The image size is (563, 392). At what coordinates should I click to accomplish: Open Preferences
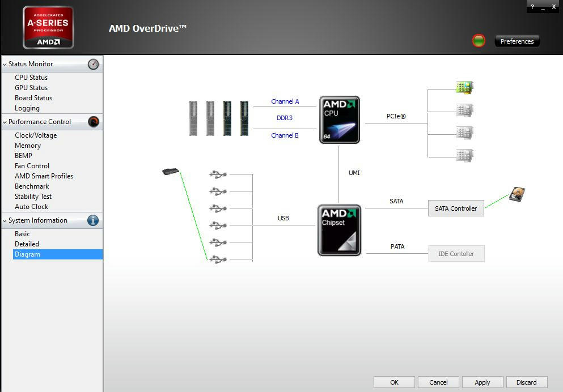(517, 41)
